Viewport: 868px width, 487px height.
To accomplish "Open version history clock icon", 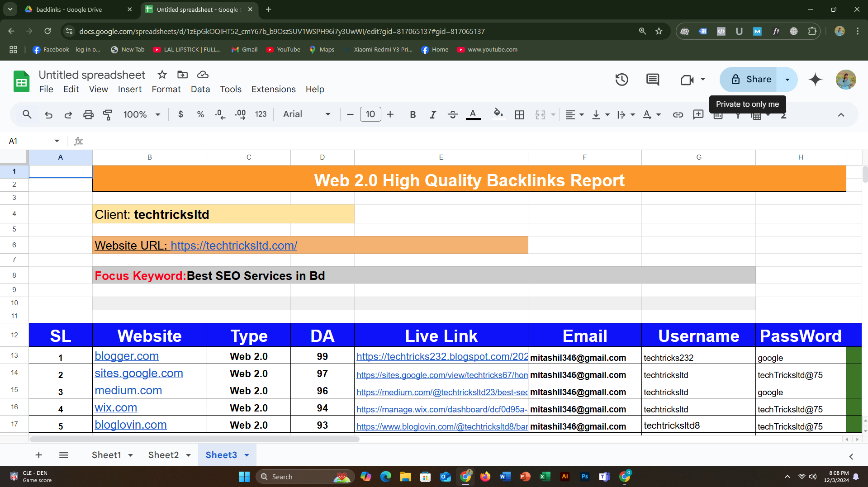I will tap(621, 80).
